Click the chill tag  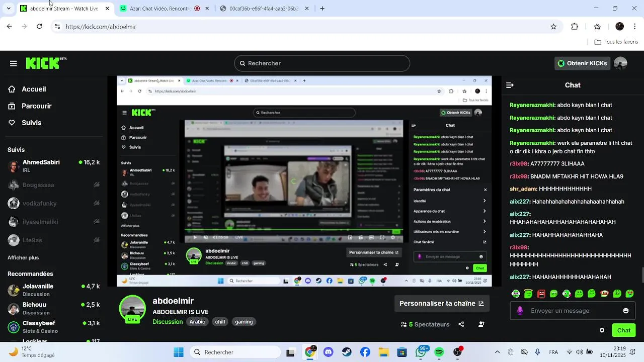click(220, 322)
